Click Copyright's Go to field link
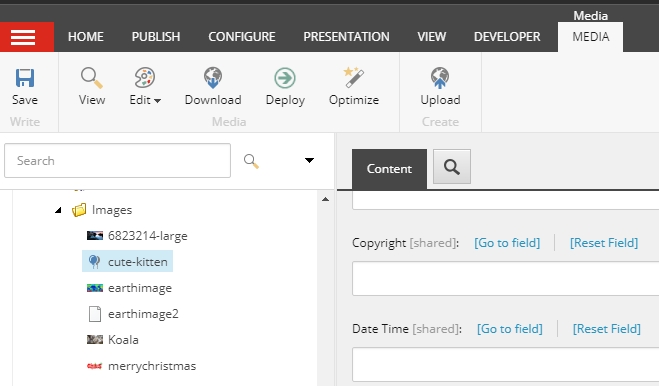 507,243
